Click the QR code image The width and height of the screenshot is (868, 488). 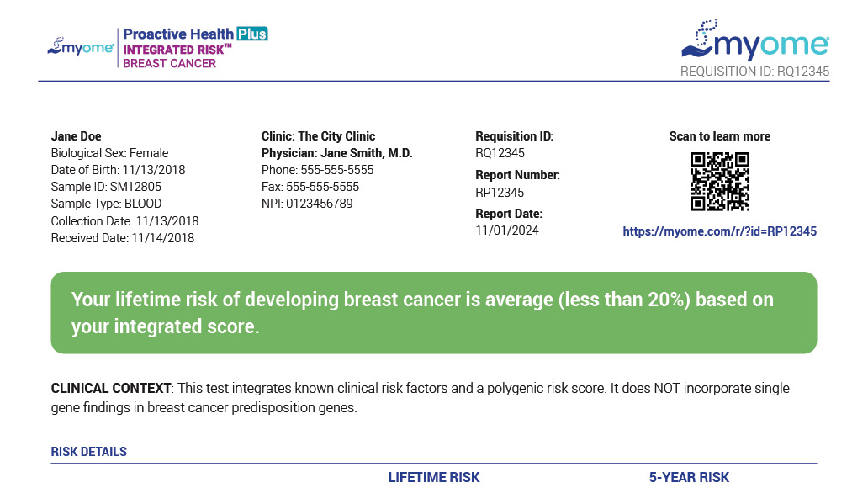pos(719,181)
